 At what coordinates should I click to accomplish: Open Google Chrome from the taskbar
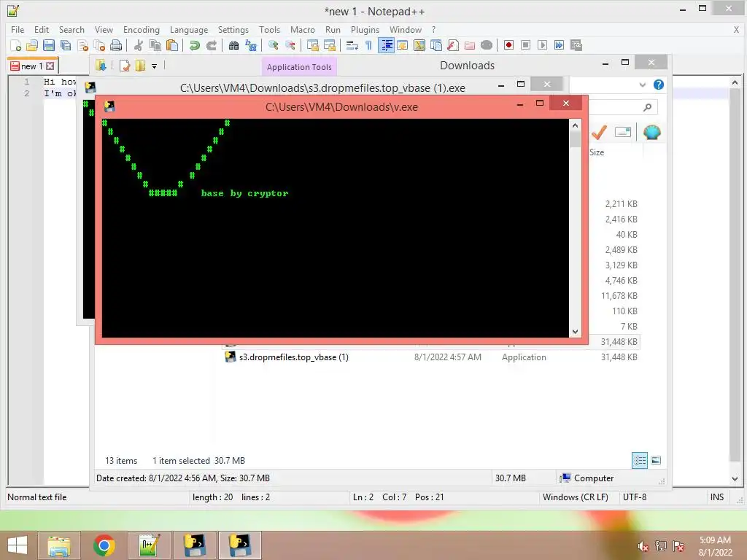tap(104, 545)
